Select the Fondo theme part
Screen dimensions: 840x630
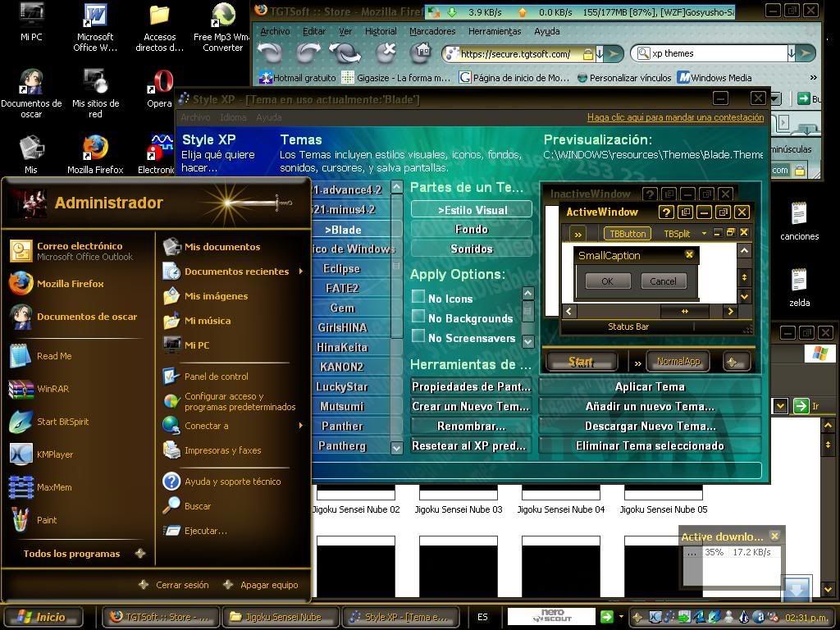(x=472, y=230)
